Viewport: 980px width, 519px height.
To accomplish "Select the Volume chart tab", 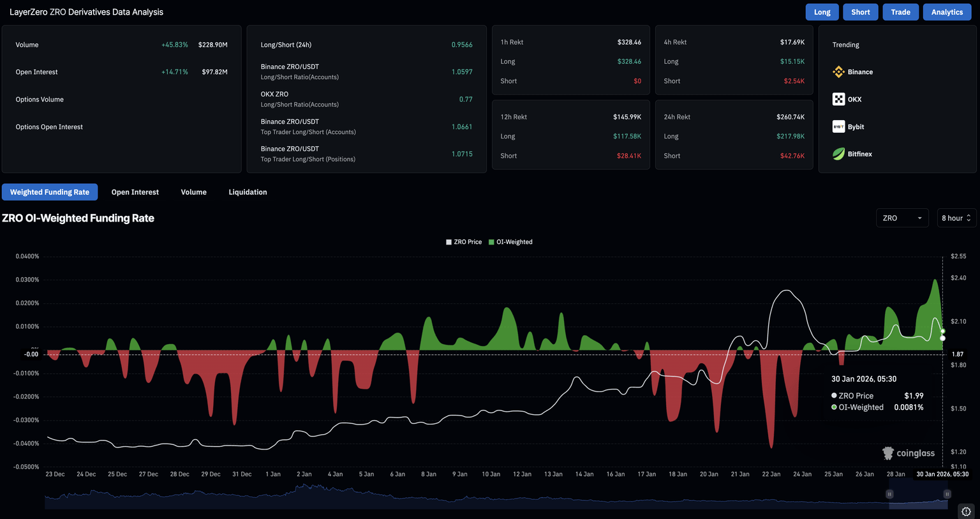I will 193,192.
